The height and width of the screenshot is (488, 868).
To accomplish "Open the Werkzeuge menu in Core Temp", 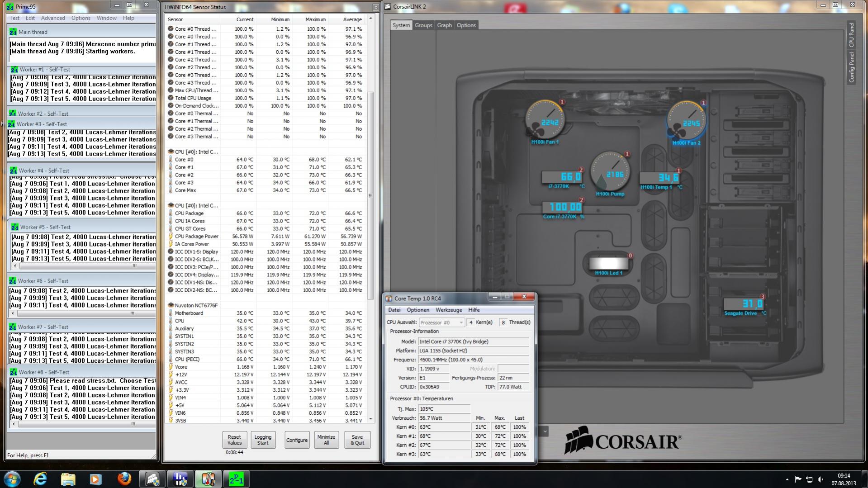I will [x=449, y=310].
